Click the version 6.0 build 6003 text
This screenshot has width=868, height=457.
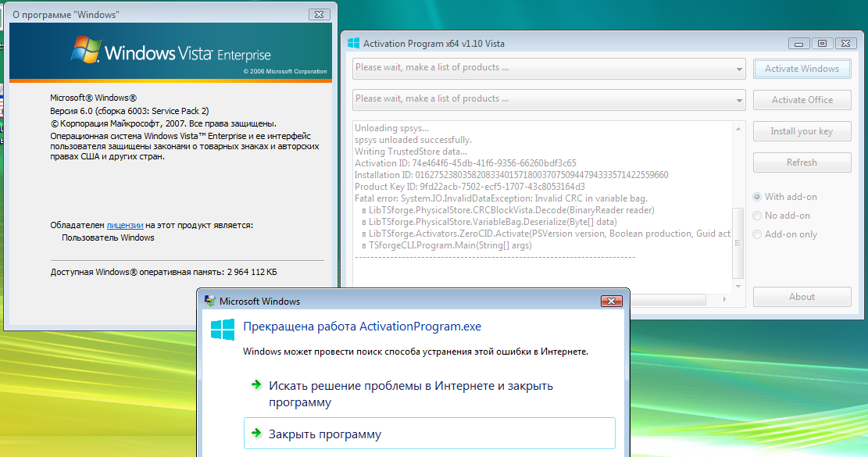tap(130, 111)
